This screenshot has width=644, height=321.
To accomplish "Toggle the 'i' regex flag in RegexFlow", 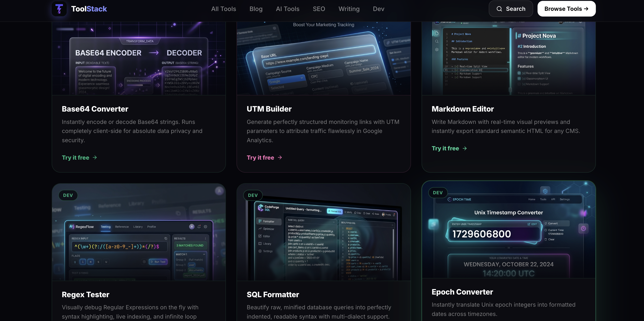I will click(83, 262).
